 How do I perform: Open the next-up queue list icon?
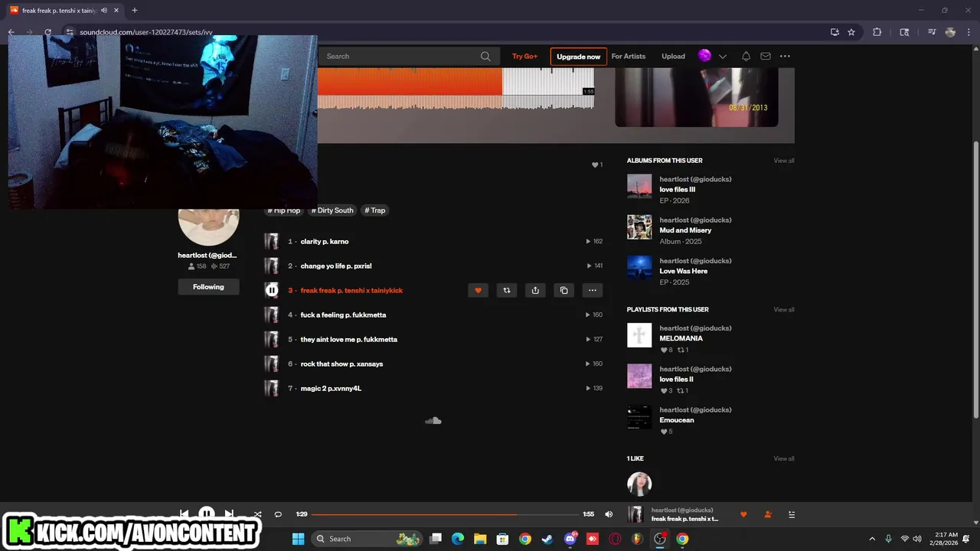click(792, 514)
